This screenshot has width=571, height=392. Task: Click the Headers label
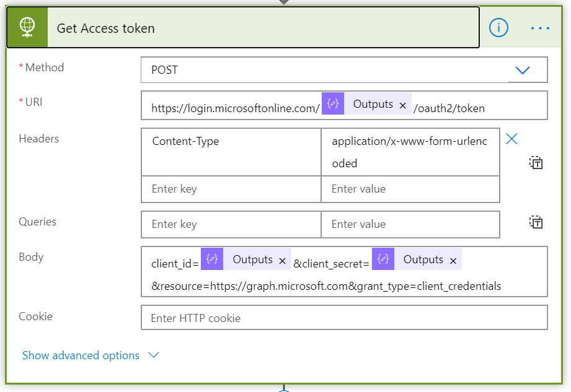pyautogui.click(x=38, y=139)
